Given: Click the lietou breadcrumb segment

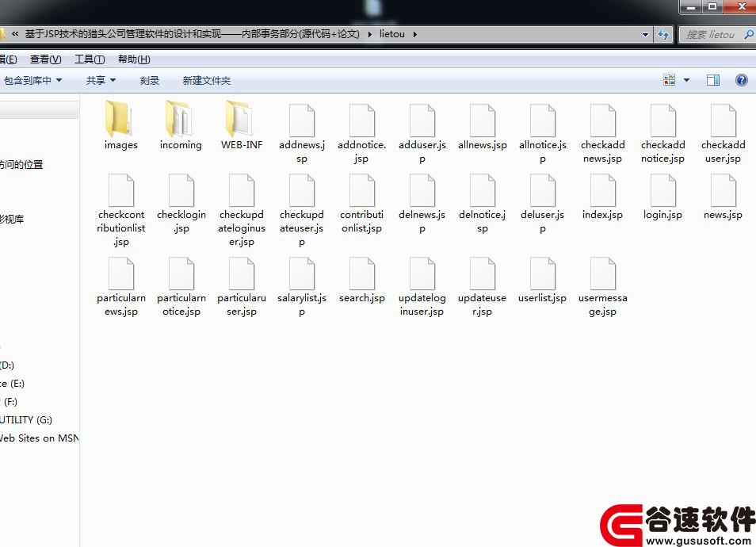Looking at the screenshot, I should click(x=392, y=34).
